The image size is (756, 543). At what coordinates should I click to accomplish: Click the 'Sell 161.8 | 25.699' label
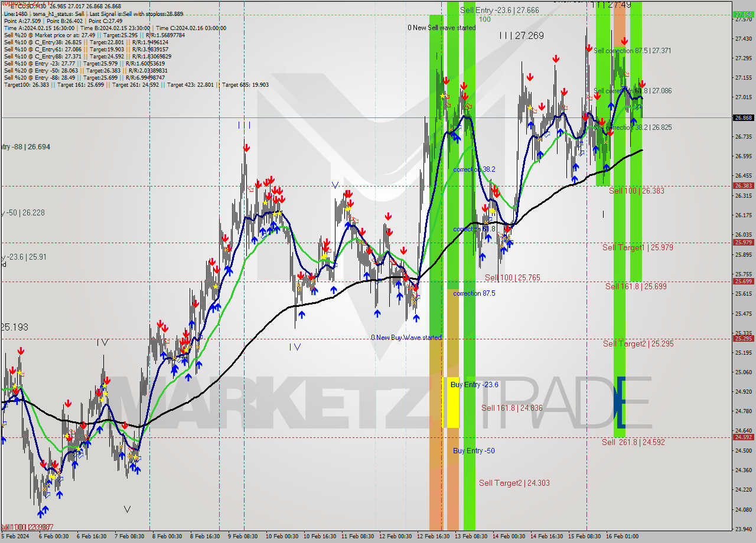pyautogui.click(x=636, y=286)
